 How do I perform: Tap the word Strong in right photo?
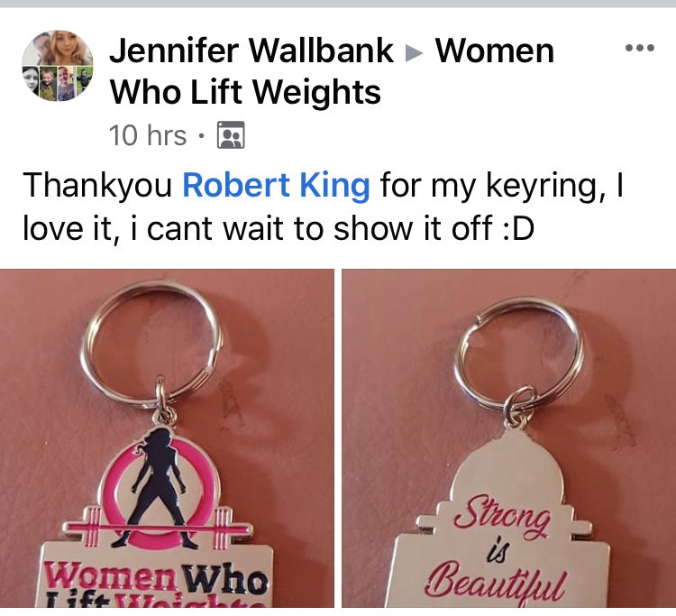(502, 518)
